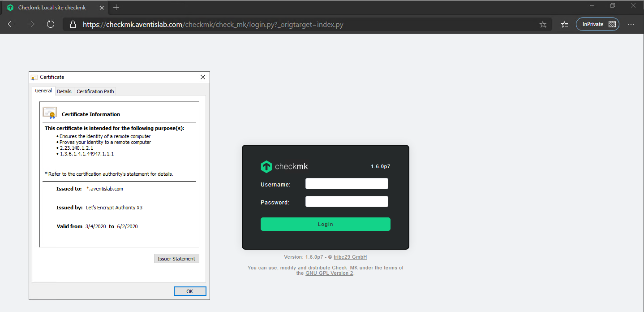
Task: Refresh the current page
Action: pos(50,24)
